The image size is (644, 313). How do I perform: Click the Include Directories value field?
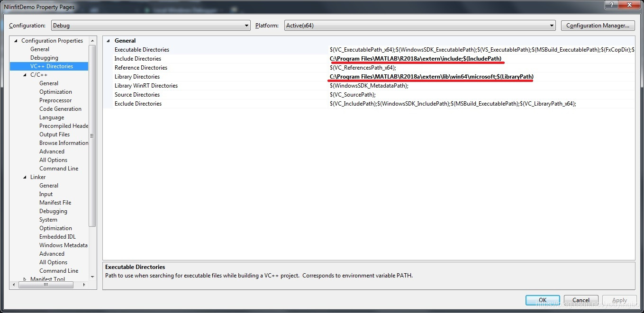pos(481,59)
